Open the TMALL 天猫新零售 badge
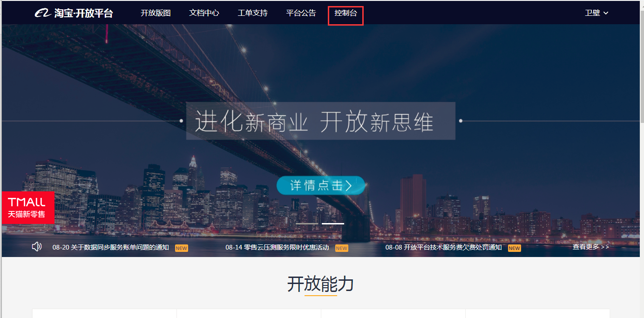 (x=28, y=208)
